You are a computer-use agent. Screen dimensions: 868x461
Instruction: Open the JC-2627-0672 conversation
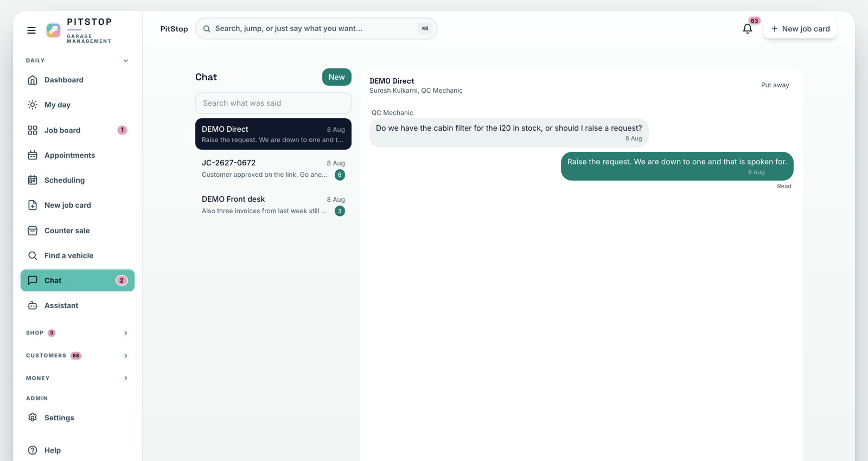(273, 169)
